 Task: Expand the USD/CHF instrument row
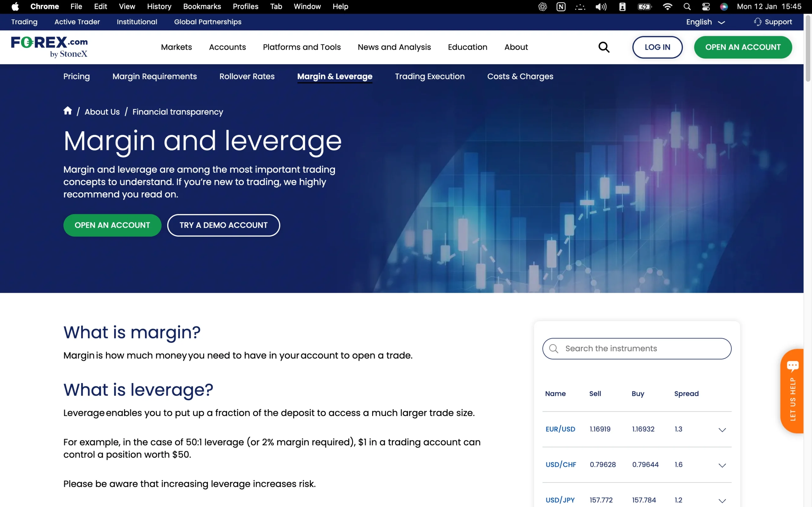pyautogui.click(x=722, y=465)
